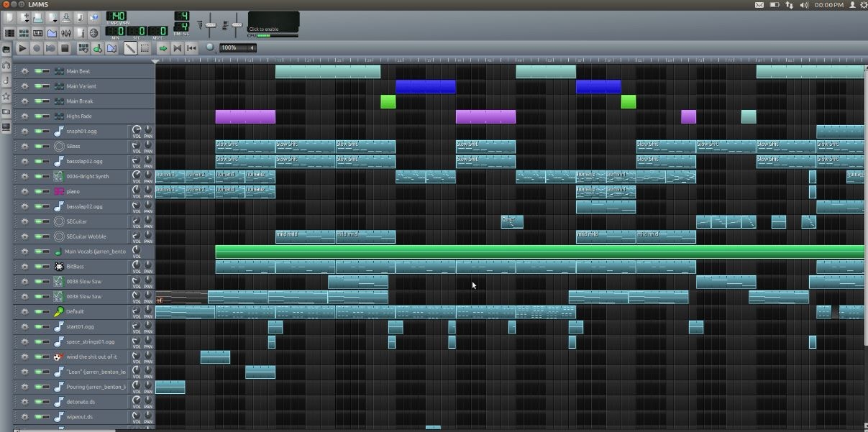
Task: Open the Instruments sidebar panel
Action: pyautogui.click(x=6, y=65)
